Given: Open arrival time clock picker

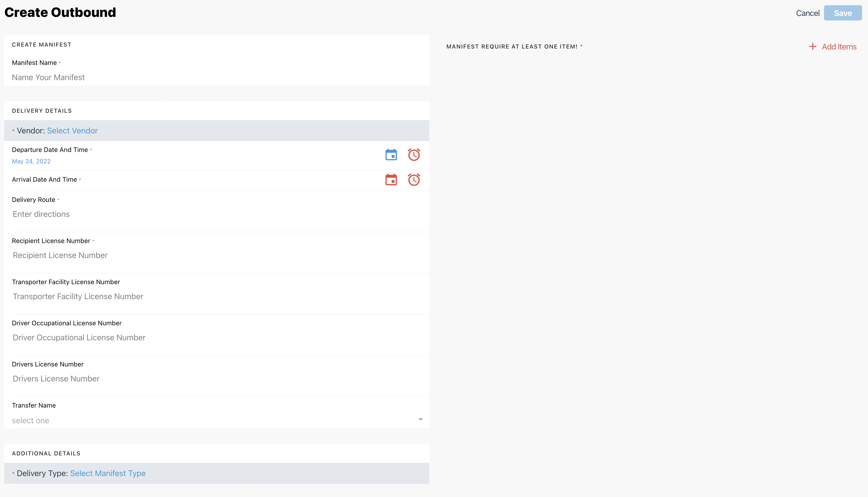Looking at the screenshot, I should (x=414, y=180).
